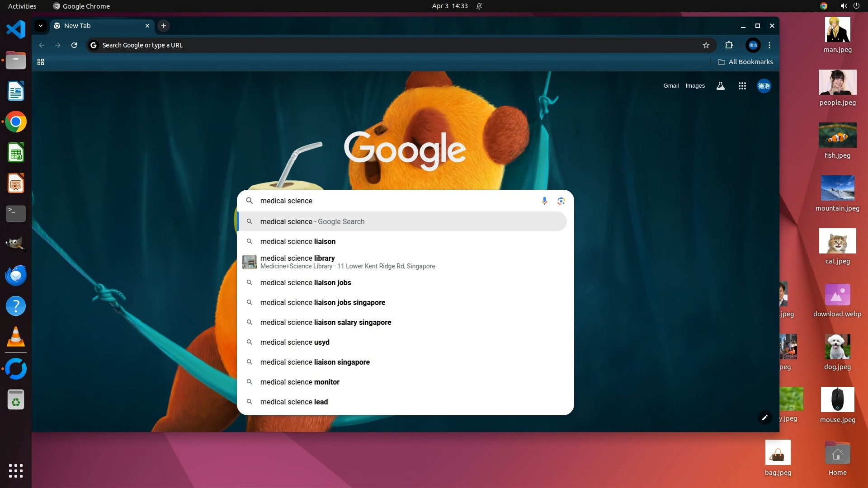The width and height of the screenshot is (868, 488).
Task: Open the All Bookmarks folder
Action: tap(745, 62)
